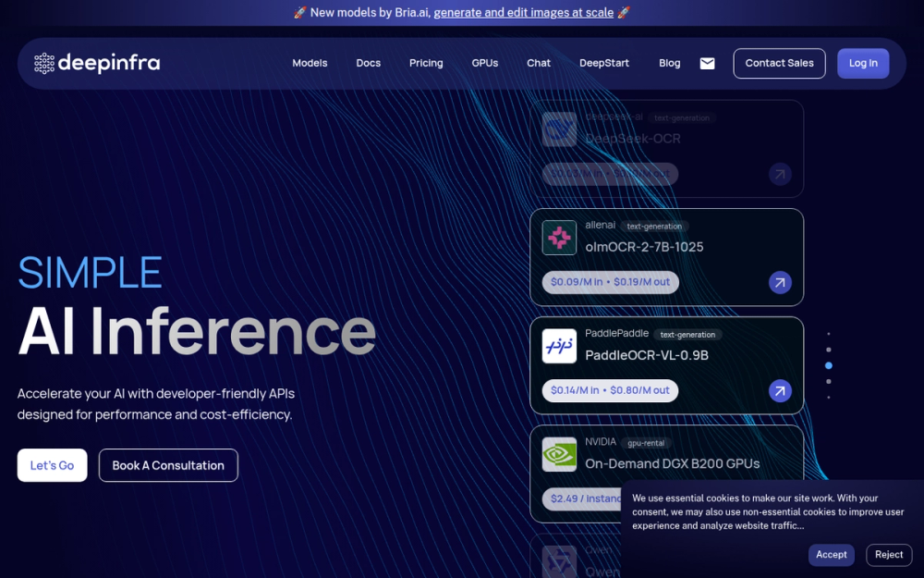Open arrow icon on olmOCR-2-7B-1025 card
This screenshot has width=924, height=578.
point(780,282)
